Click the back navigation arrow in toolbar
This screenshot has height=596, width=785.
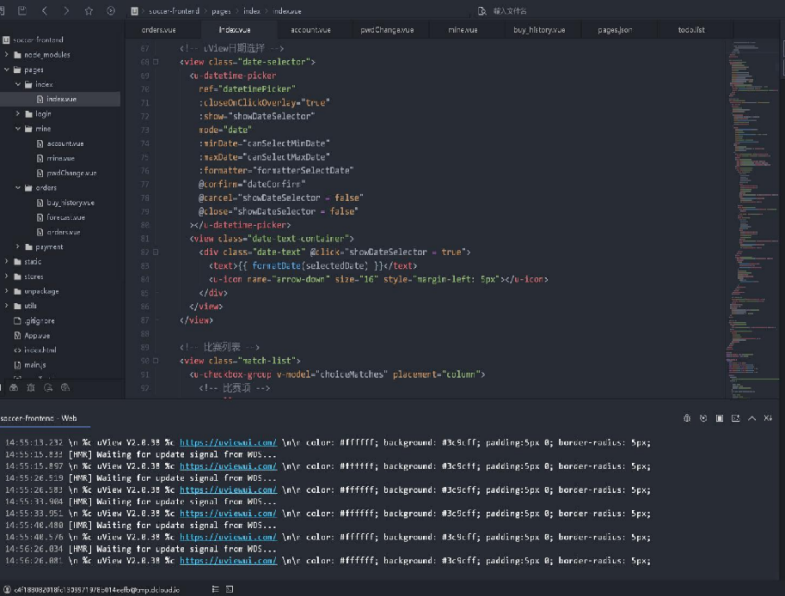pyautogui.click(x=44, y=11)
